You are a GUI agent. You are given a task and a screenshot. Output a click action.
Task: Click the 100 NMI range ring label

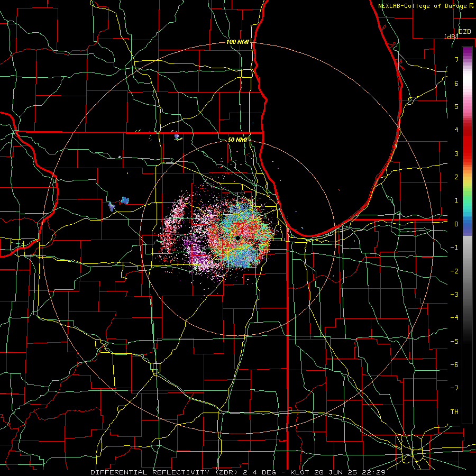(237, 42)
